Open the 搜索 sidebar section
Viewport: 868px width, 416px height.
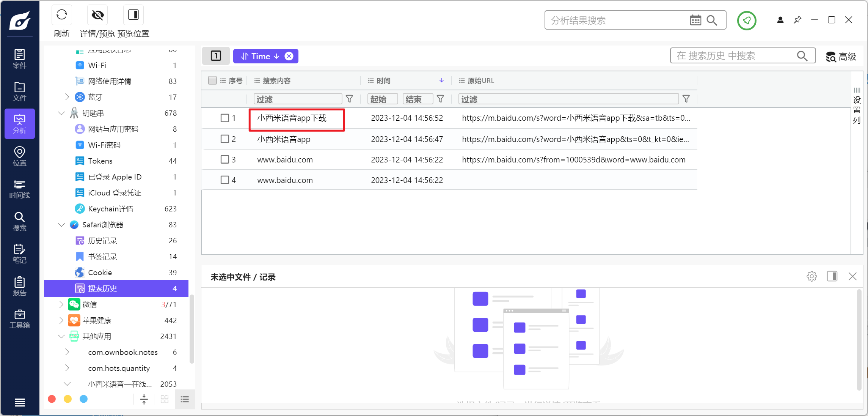20,222
